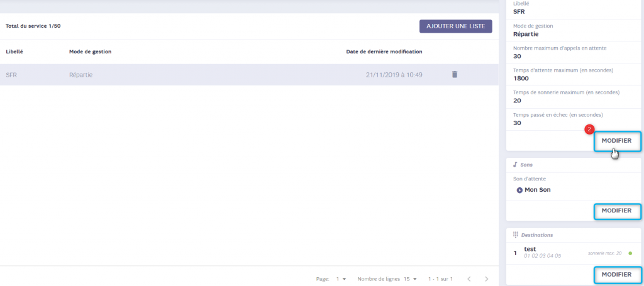
Task: Click the AJOUTER UNE LISTE button
Action: (456, 26)
